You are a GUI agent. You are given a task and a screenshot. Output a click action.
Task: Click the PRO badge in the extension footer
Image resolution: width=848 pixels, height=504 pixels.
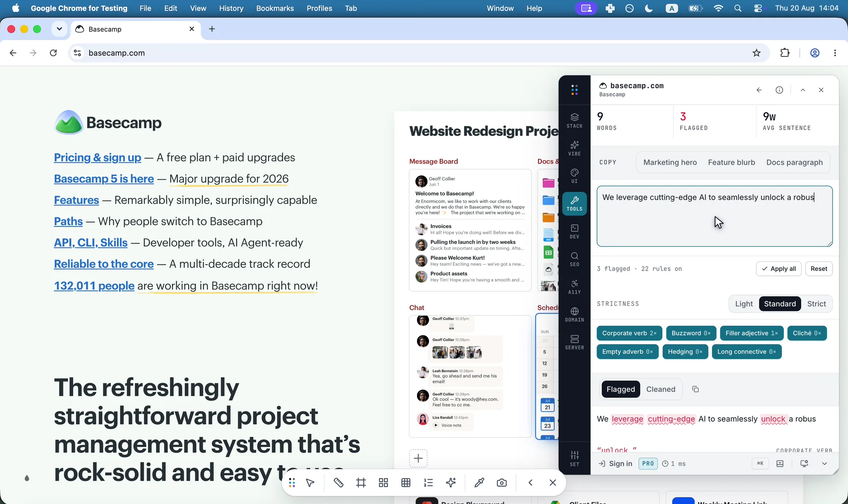(x=648, y=464)
